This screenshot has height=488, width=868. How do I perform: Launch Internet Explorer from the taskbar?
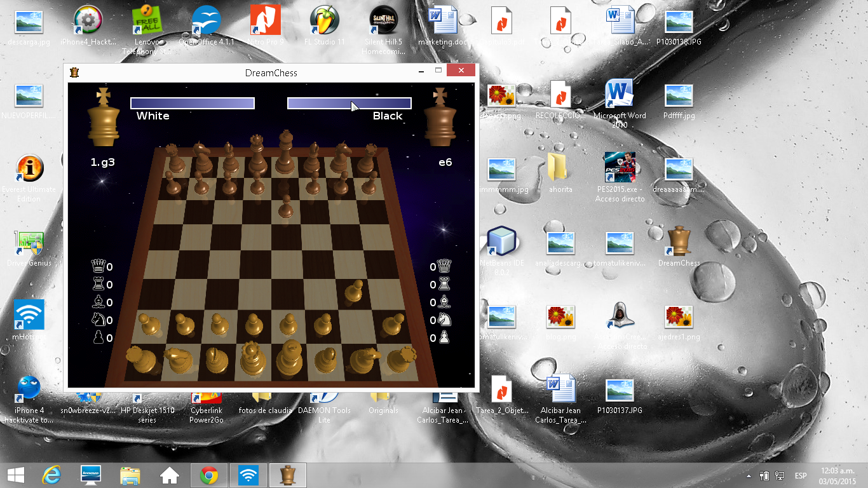(51, 475)
